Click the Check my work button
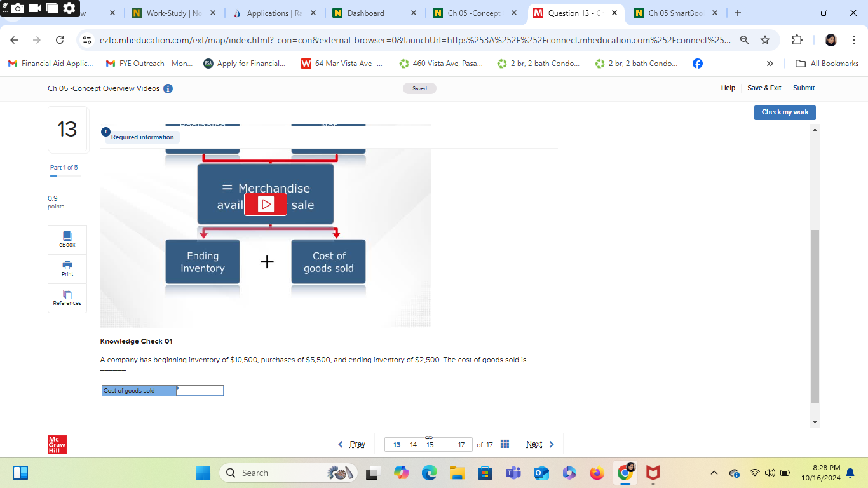Image resolution: width=868 pixels, height=488 pixels. pos(785,112)
